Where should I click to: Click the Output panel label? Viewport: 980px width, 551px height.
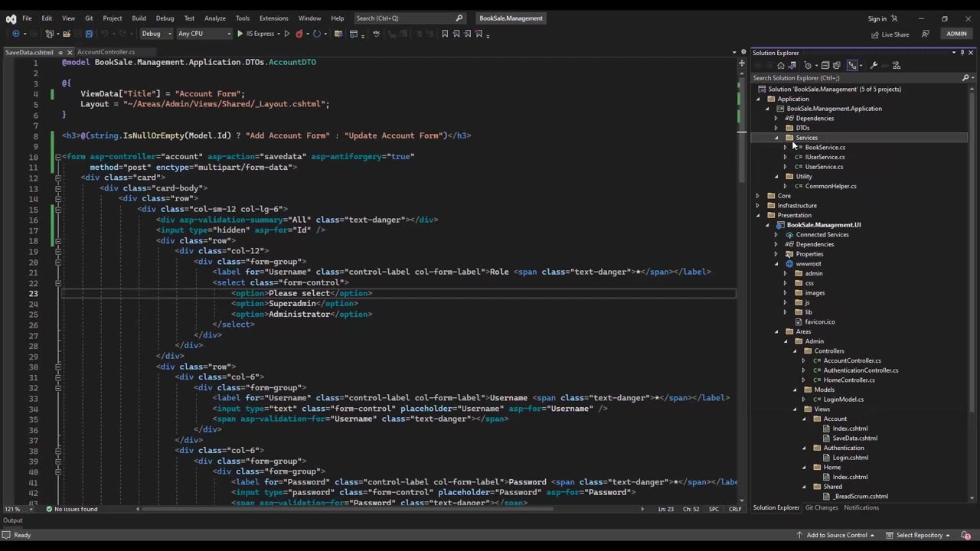(13, 520)
